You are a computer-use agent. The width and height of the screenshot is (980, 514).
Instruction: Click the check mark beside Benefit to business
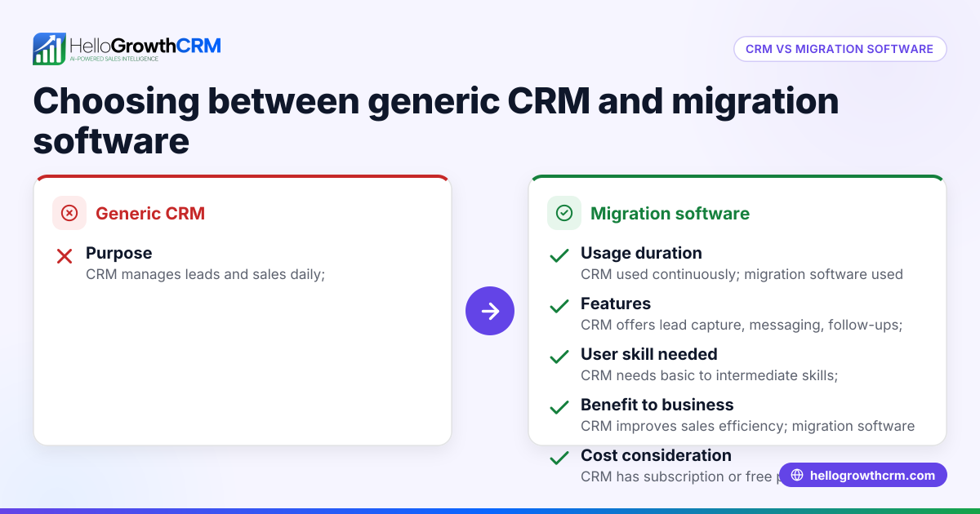(559, 408)
